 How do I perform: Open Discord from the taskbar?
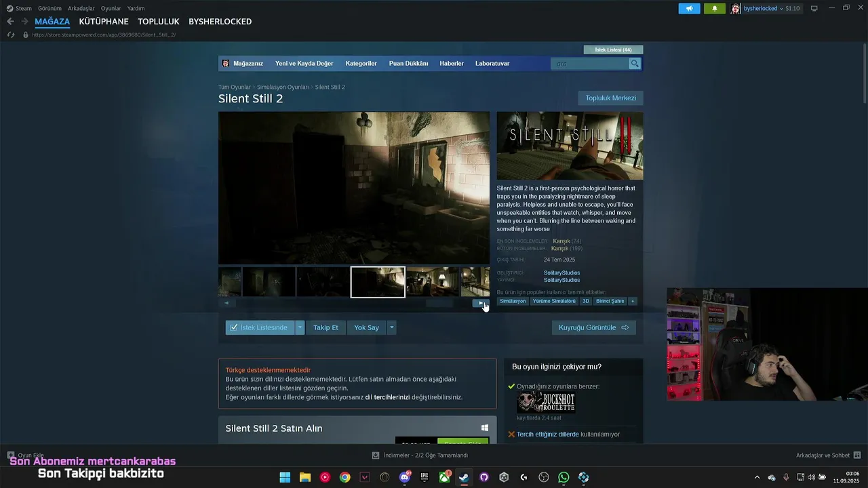(405, 477)
